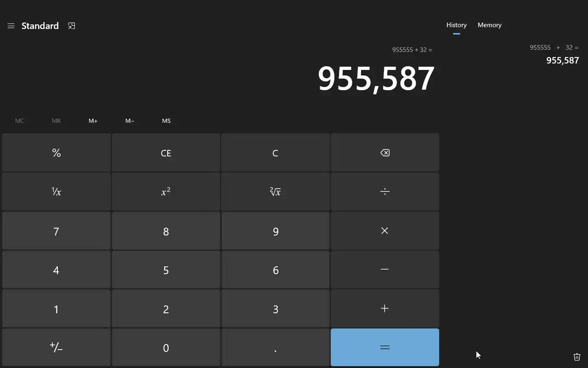Tap digit 1 key
The width and height of the screenshot is (588, 368).
(x=56, y=309)
